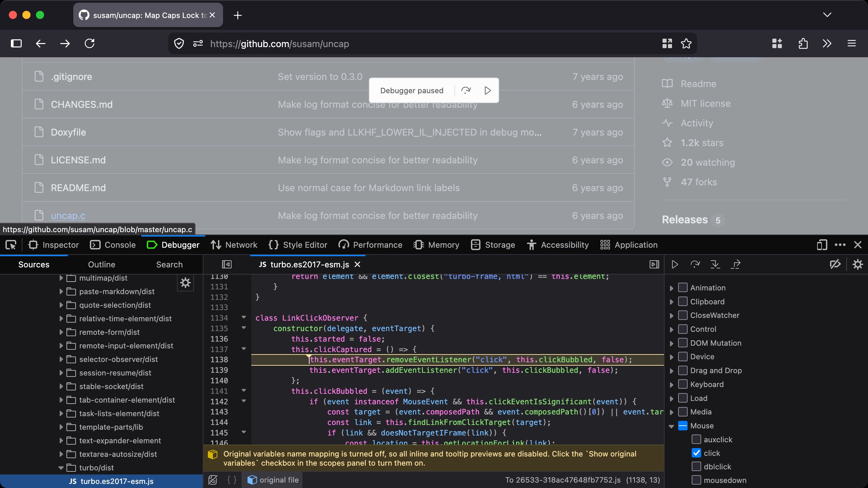The image size is (868, 488).
Task: Open the sources tree settings gear
Action: (185, 283)
